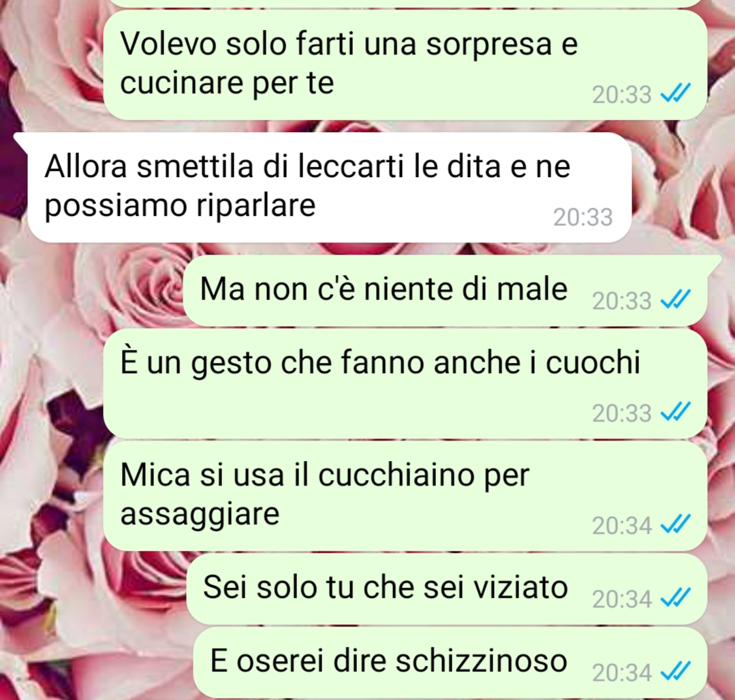Click the 20:34 timestamp beside 'schizzinoso'
735x700 pixels.
tap(621, 673)
